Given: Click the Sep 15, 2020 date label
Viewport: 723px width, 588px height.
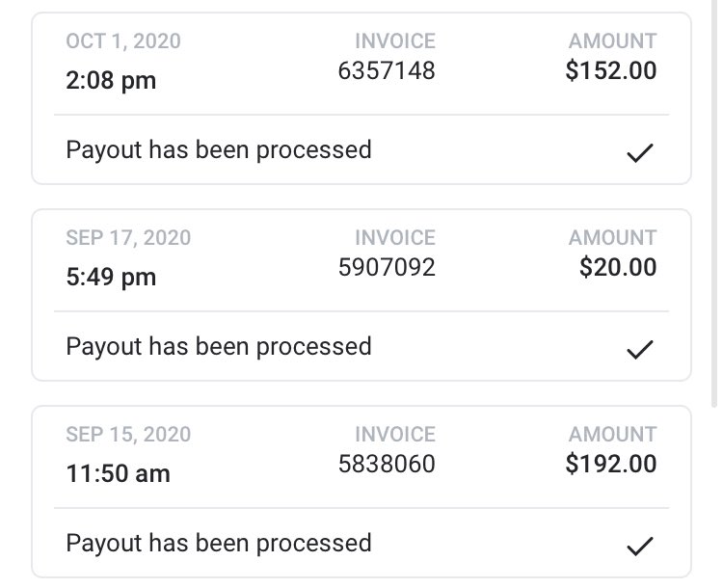Looking at the screenshot, I should pyautogui.click(x=128, y=434).
